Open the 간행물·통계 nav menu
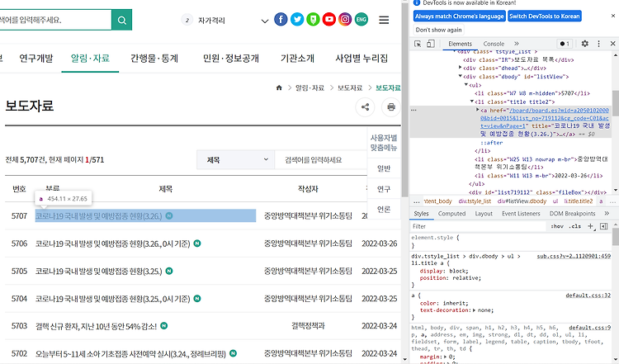Viewport: 619px width, 364px height. 154,59
